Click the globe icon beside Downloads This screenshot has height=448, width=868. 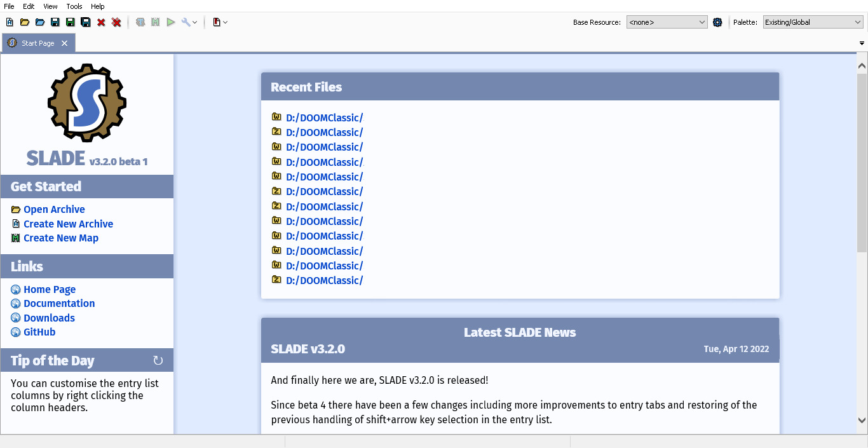coord(16,318)
